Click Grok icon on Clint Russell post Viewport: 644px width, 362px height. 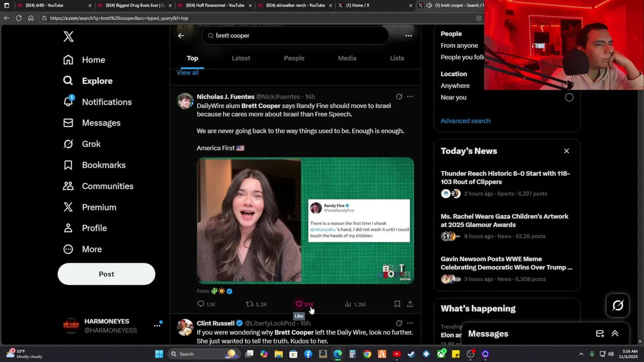click(x=399, y=323)
